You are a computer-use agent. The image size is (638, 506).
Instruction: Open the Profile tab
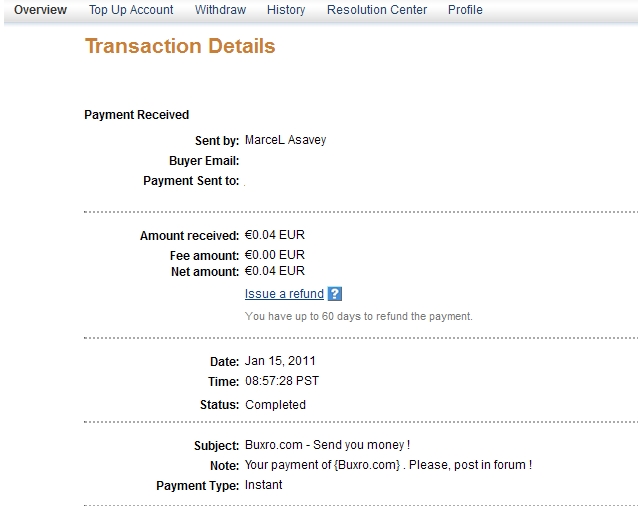(465, 10)
